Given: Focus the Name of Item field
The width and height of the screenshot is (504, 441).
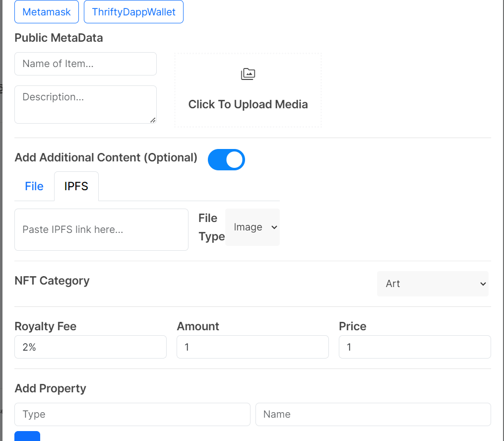Looking at the screenshot, I should pos(85,64).
